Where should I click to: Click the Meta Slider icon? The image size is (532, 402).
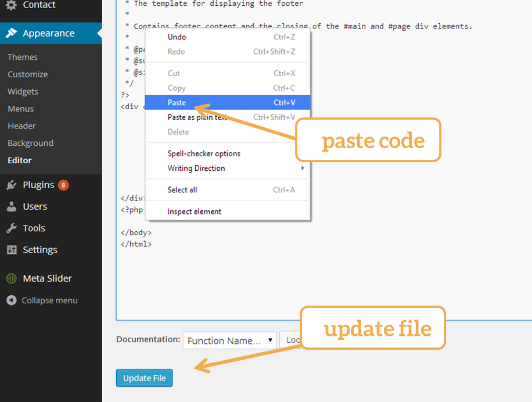coord(12,278)
